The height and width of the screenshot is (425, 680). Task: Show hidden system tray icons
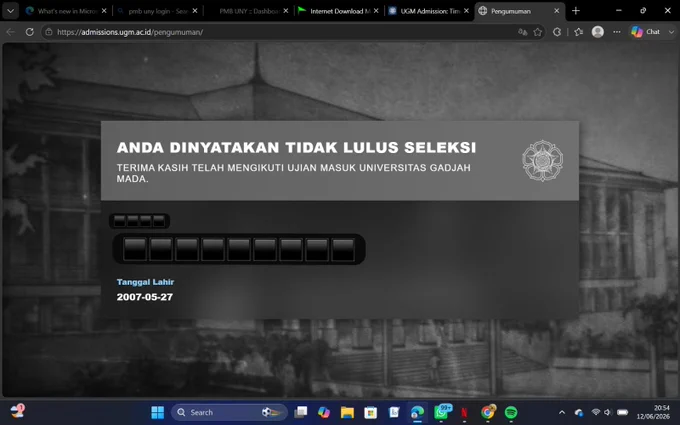(x=562, y=412)
